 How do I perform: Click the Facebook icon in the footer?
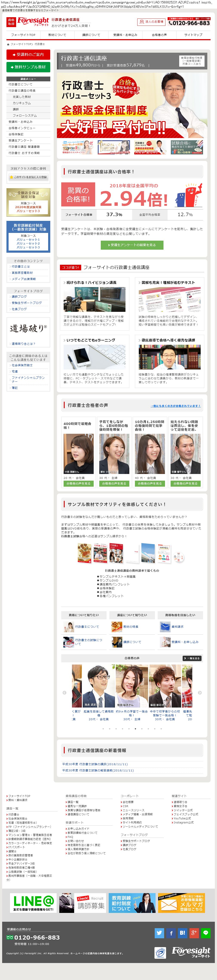[x=171, y=933]
